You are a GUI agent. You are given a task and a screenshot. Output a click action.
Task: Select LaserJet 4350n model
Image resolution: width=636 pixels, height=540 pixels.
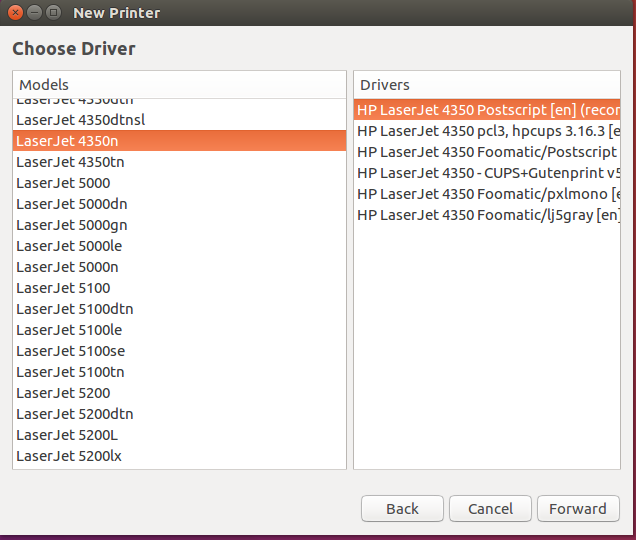(179, 141)
